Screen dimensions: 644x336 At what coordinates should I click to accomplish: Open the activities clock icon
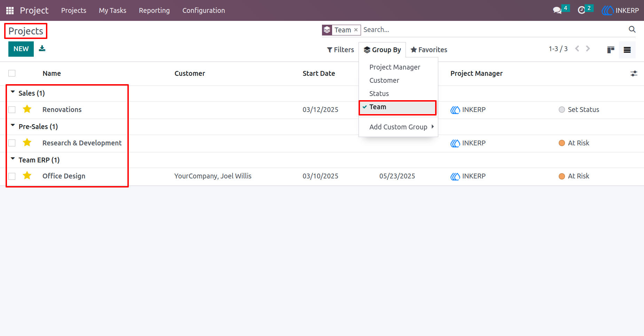click(581, 10)
